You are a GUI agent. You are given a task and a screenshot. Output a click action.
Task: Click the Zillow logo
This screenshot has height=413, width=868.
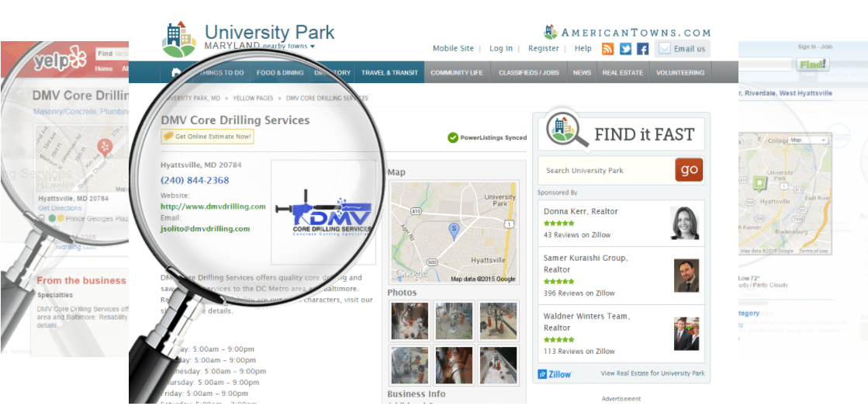coord(555,374)
